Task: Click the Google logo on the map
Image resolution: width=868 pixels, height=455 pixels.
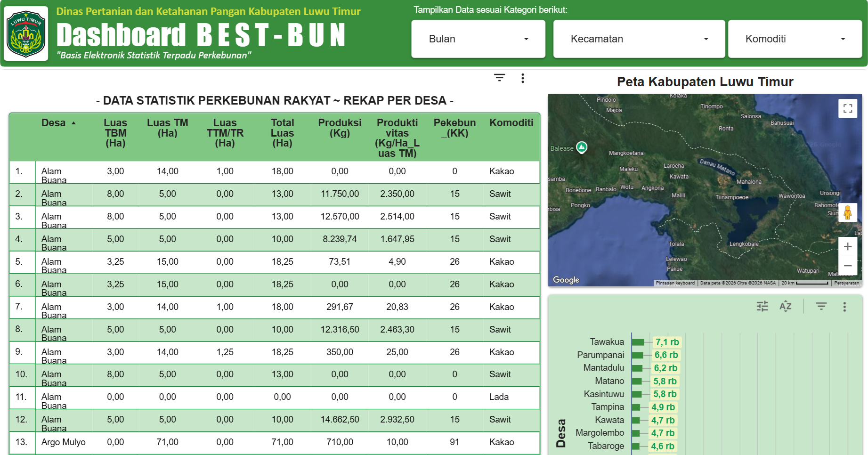Action: click(x=566, y=280)
